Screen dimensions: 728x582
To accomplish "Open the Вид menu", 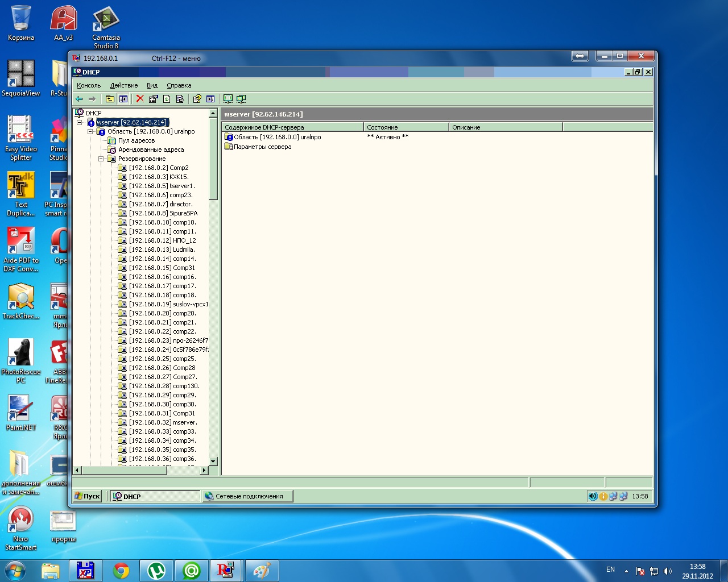I will (152, 85).
